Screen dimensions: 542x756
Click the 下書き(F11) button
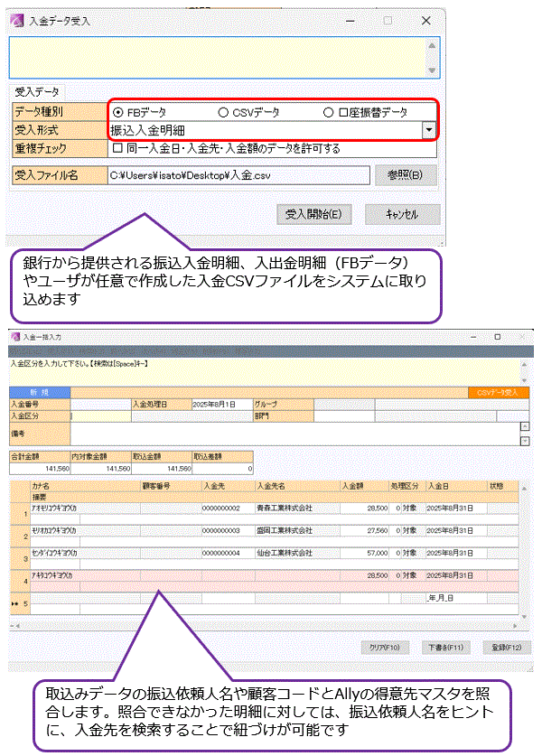(x=445, y=648)
